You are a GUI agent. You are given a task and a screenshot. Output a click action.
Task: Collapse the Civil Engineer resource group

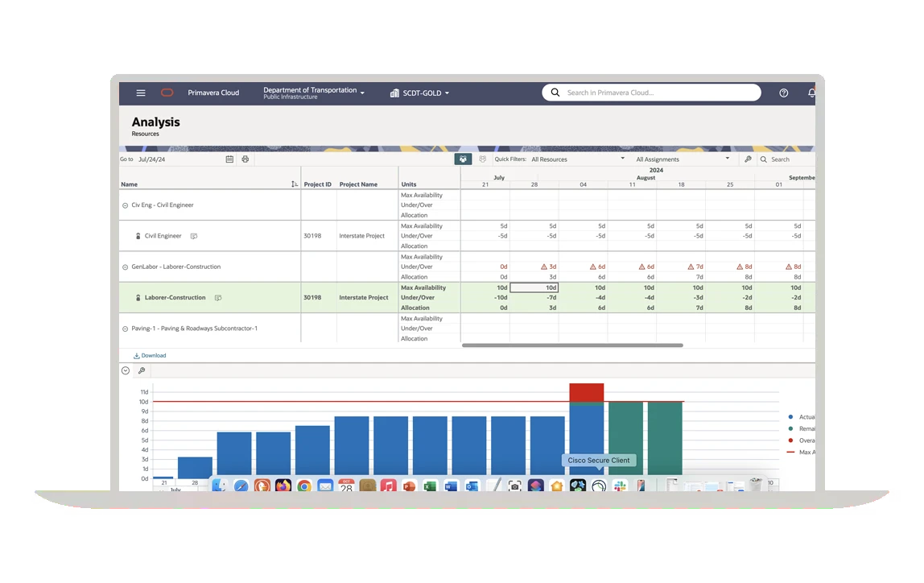coord(124,205)
